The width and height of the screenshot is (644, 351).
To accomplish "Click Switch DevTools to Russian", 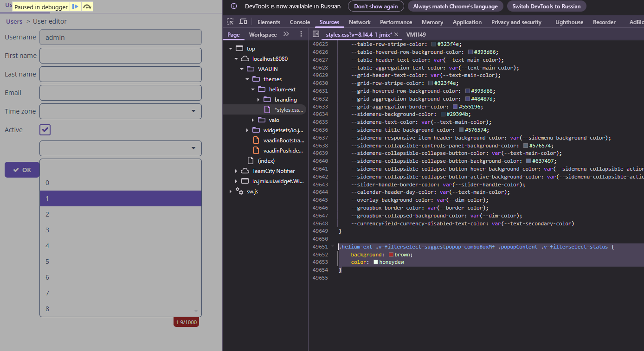I will tap(547, 6).
